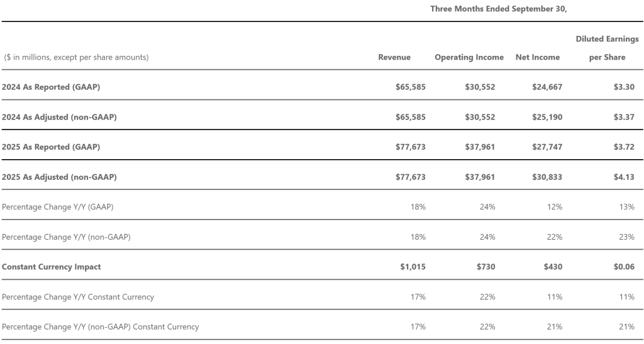
Task: Click the $0.06 EPS currency impact
Action: point(624,267)
